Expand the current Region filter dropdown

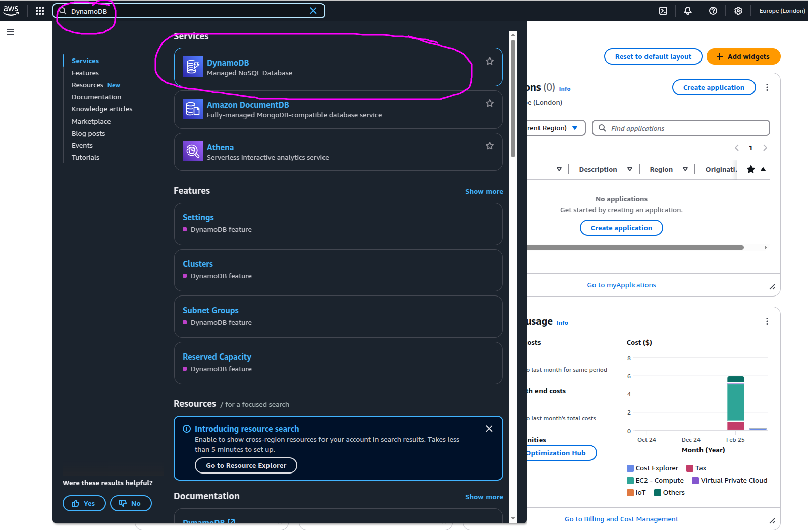pyautogui.click(x=574, y=128)
